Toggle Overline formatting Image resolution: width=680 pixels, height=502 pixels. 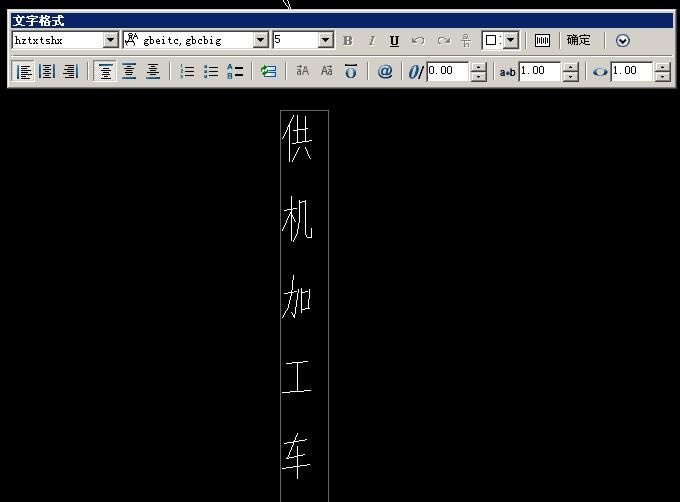pos(350,71)
